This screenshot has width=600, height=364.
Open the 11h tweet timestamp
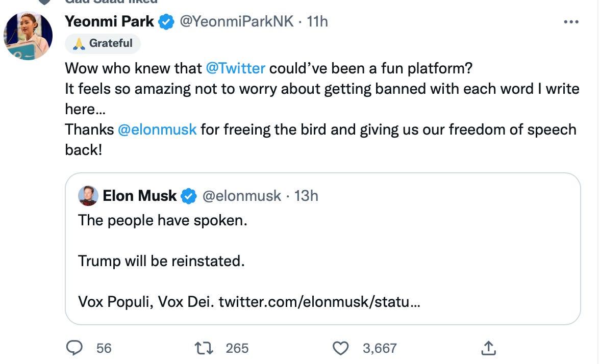(317, 22)
